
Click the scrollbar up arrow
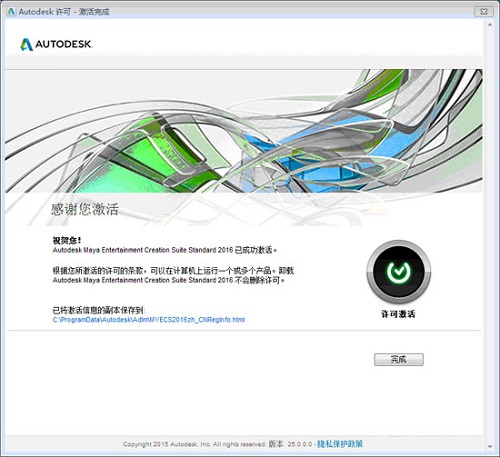[x=490, y=25]
